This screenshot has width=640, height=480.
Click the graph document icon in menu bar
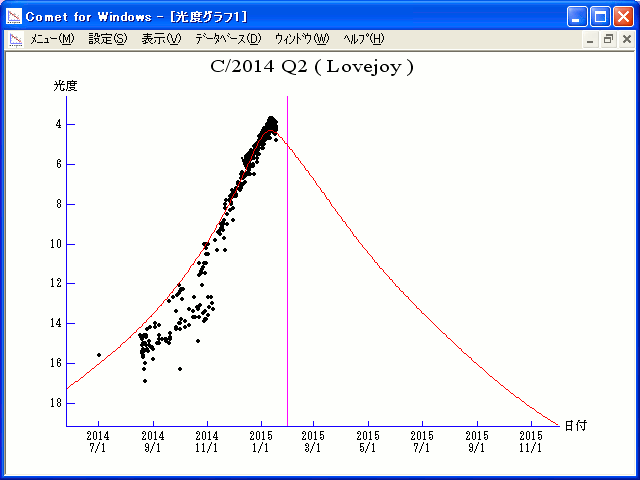click(x=16, y=40)
